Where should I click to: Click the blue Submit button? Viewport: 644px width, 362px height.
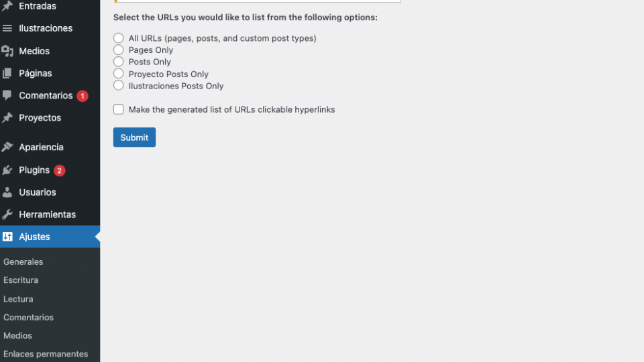click(x=134, y=137)
